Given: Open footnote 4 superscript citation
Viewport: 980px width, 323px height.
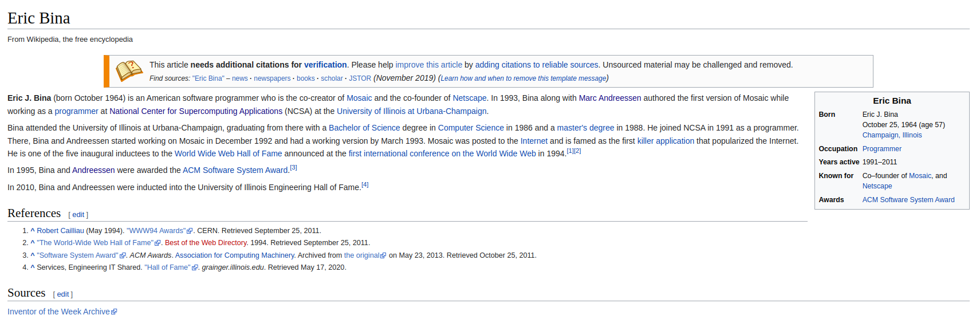Looking at the screenshot, I should tap(365, 185).
